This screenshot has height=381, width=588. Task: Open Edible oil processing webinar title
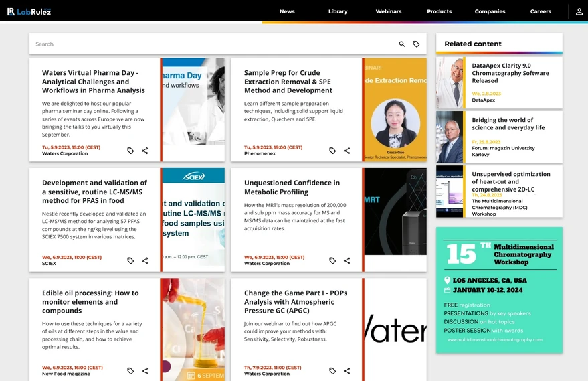[90, 302]
